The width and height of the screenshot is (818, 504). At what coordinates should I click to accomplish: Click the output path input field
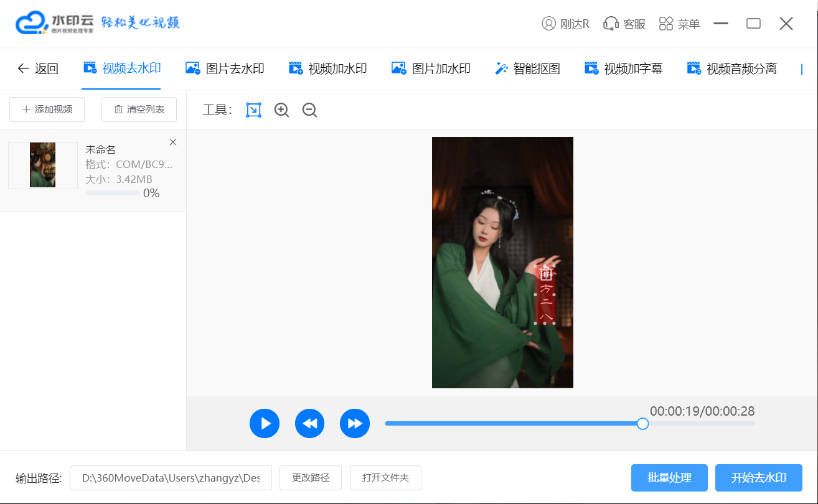(x=171, y=478)
